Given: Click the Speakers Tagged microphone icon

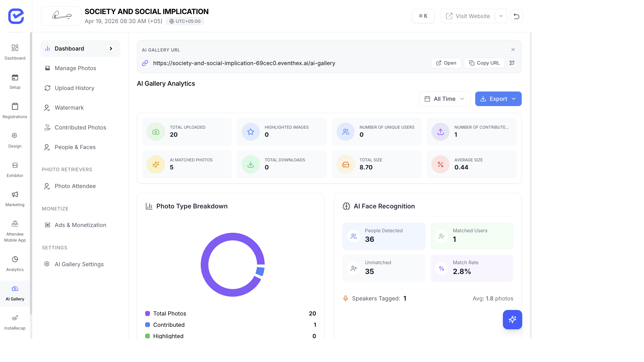Looking at the screenshot, I should (345, 298).
